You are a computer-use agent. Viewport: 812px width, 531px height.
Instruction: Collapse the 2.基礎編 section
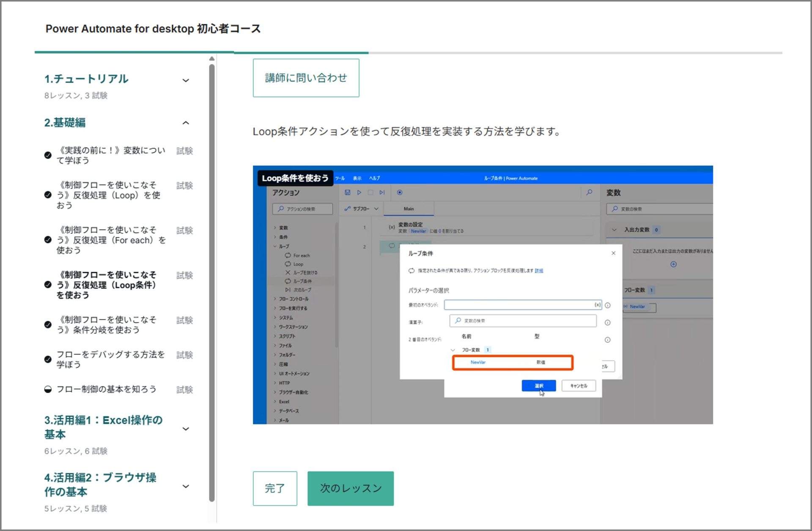185,123
